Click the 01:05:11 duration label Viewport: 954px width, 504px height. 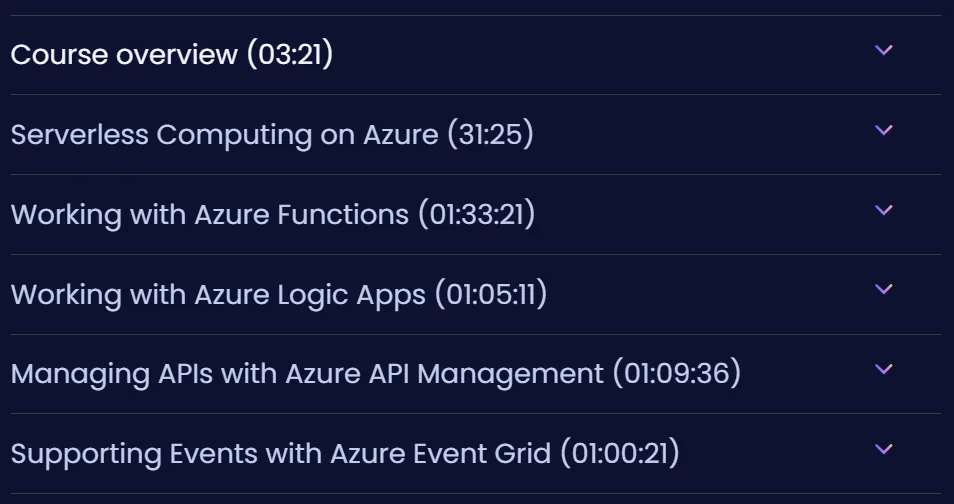491,295
